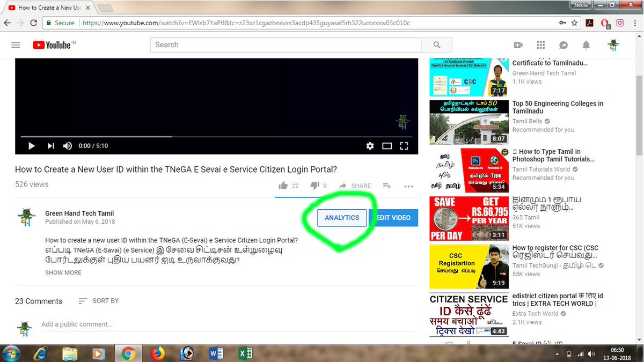Image resolution: width=644 pixels, height=362 pixels.
Task: Open the YouTube hamburger guide menu
Action: (16, 45)
